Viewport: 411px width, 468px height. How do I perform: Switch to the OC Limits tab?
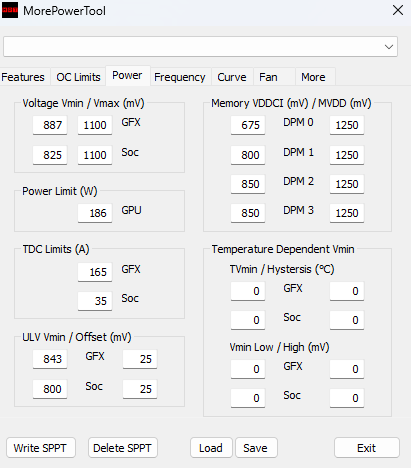(x=78, y=77)
